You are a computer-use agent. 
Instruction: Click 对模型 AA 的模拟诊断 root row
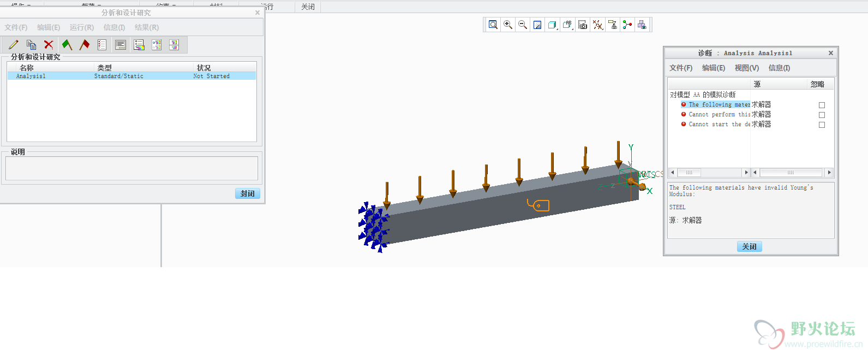pyautogui.click(x=703, y=95)
